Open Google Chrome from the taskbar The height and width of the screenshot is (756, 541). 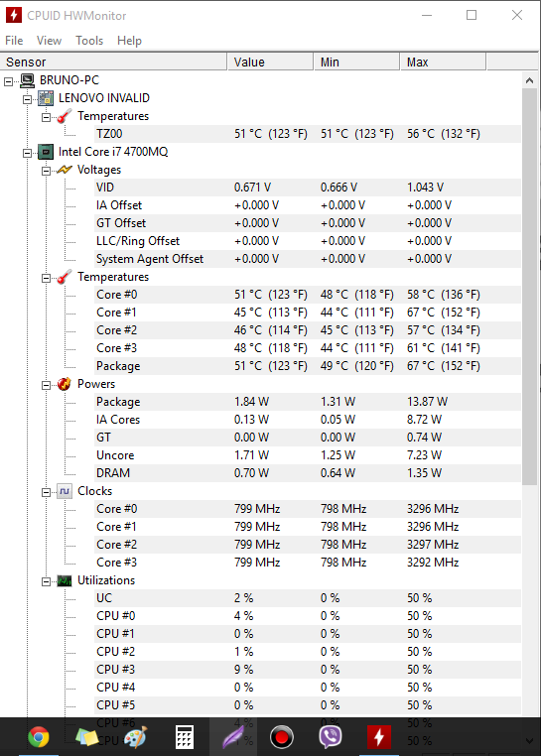coord(39,737)
